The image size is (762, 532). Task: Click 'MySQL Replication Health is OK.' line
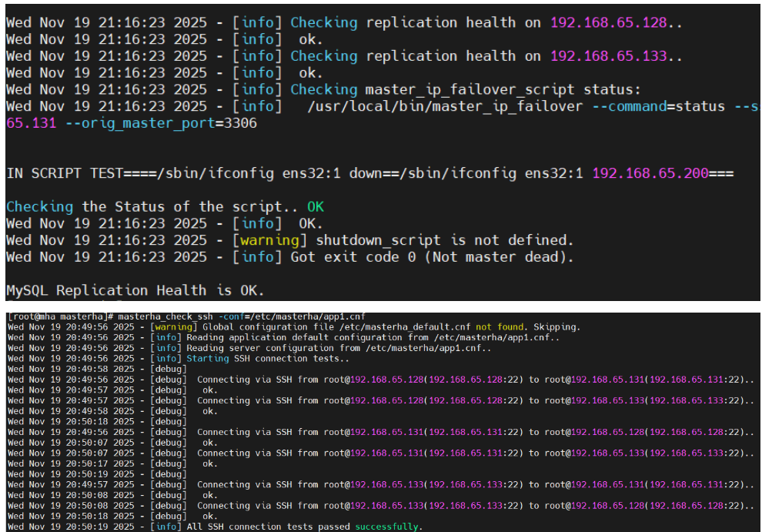click(x=135, y=290)
